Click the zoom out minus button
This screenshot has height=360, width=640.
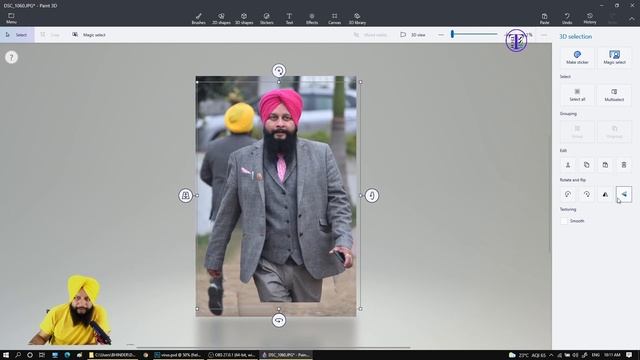click(x=441, y=35)
